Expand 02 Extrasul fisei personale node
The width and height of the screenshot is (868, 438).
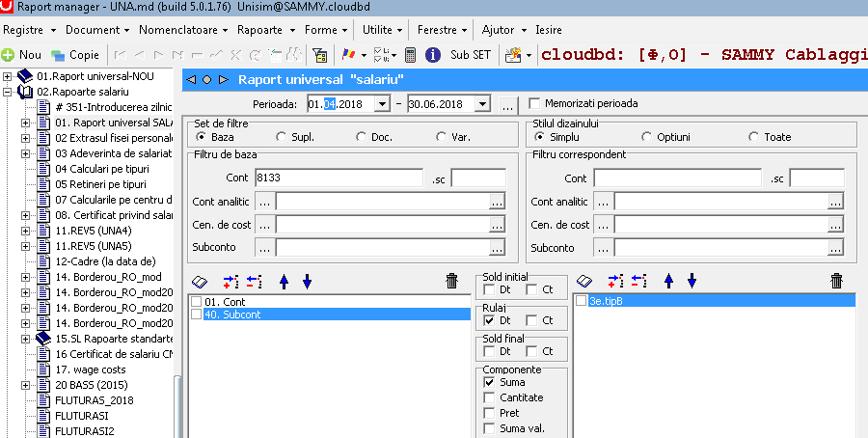click(x=25, y=138)
